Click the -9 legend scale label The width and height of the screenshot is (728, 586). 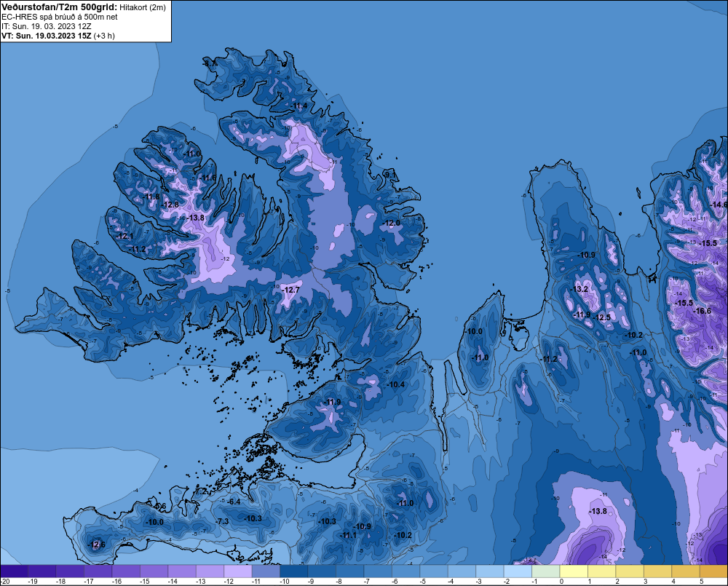312,582
